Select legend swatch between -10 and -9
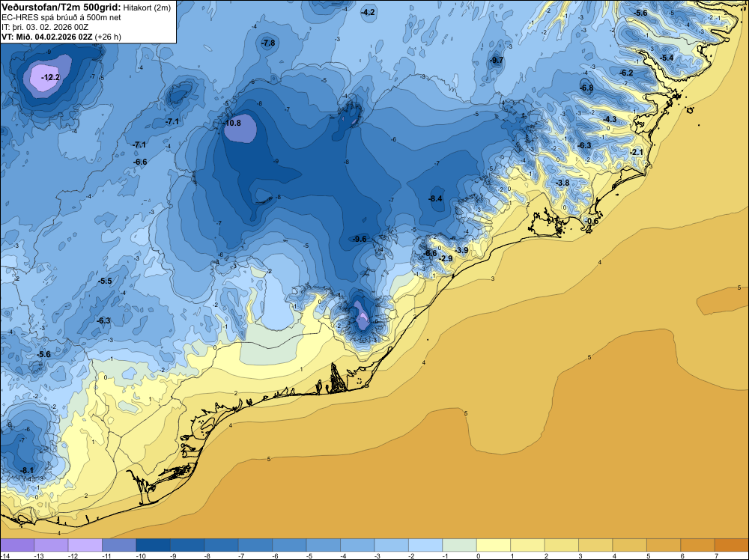The height and width of the screenshot is (560, 749). pos(154,545)
